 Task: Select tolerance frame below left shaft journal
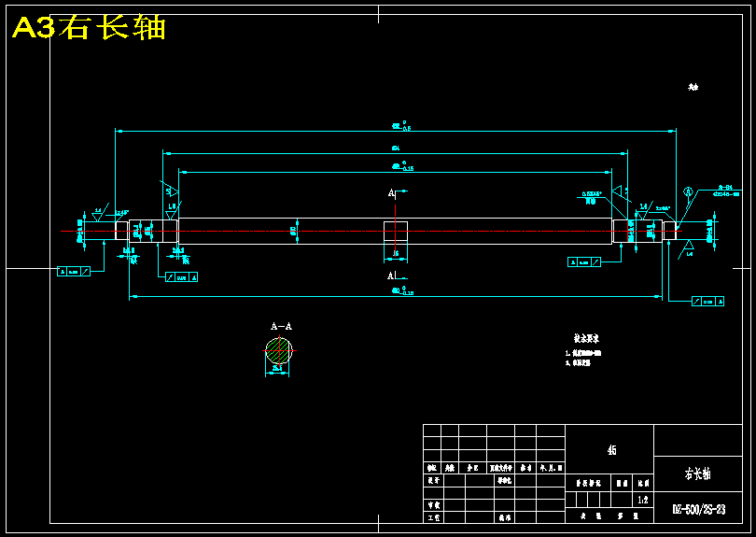pyautogui.click(x=181, y=277)
